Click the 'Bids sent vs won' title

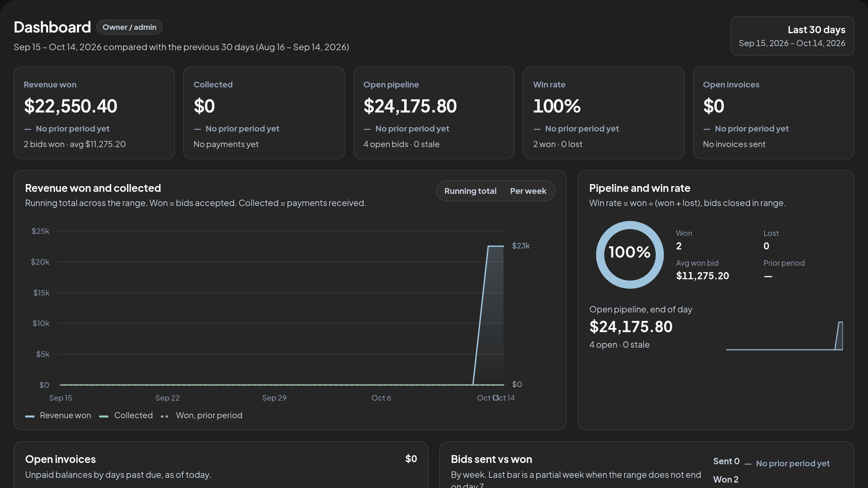pos(491,459)
